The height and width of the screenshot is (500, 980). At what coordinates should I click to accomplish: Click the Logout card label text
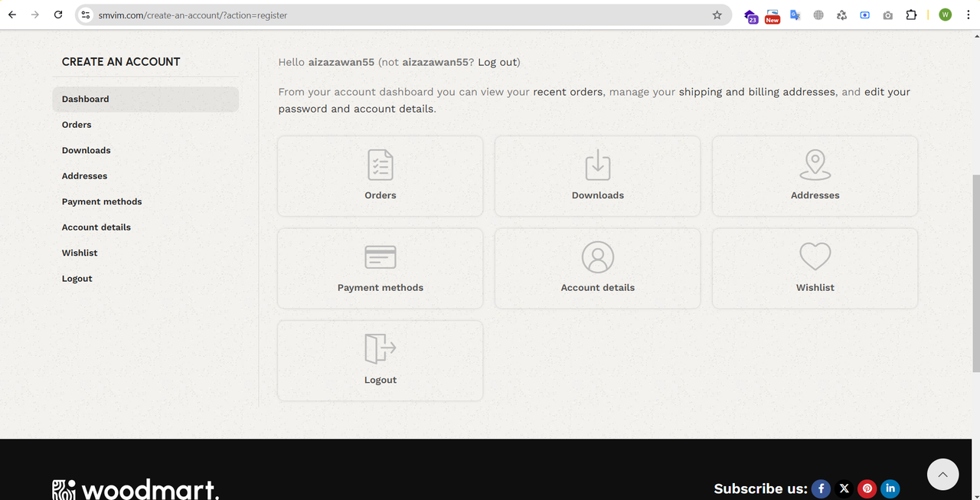(381, 380)
